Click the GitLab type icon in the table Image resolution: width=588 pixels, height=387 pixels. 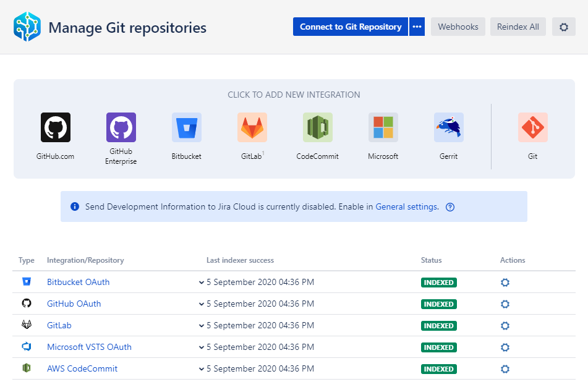(27, 325)
